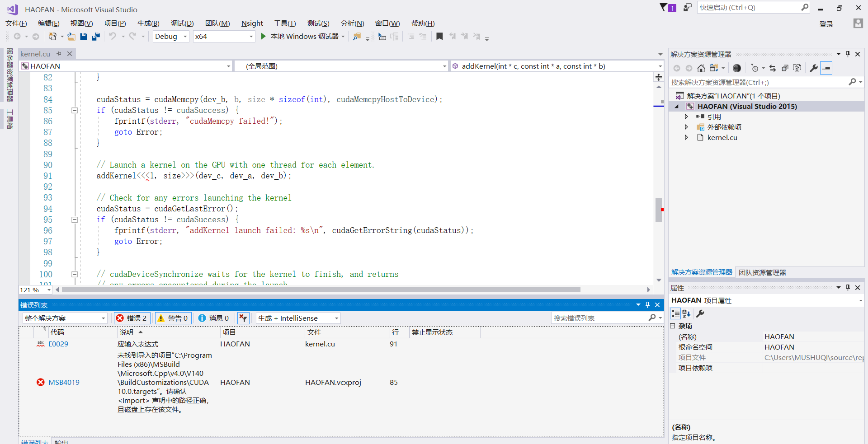
Task: Click the split editor icon above scrollbar
Action: pyautogui.click(x=659, y=78)
